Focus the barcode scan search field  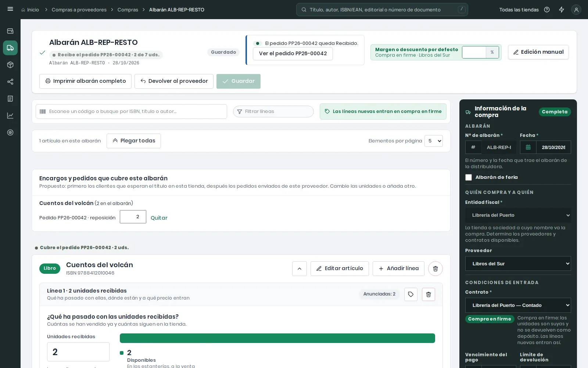coord(131,112)
